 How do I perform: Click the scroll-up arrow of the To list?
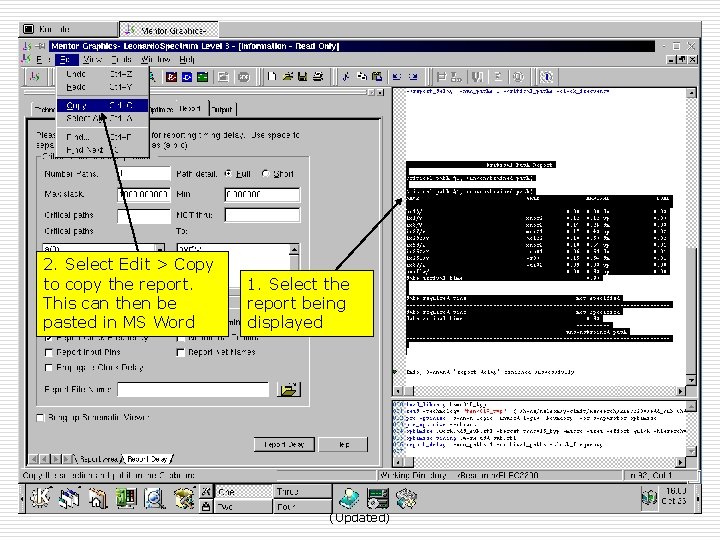click(x=294, y=250)
